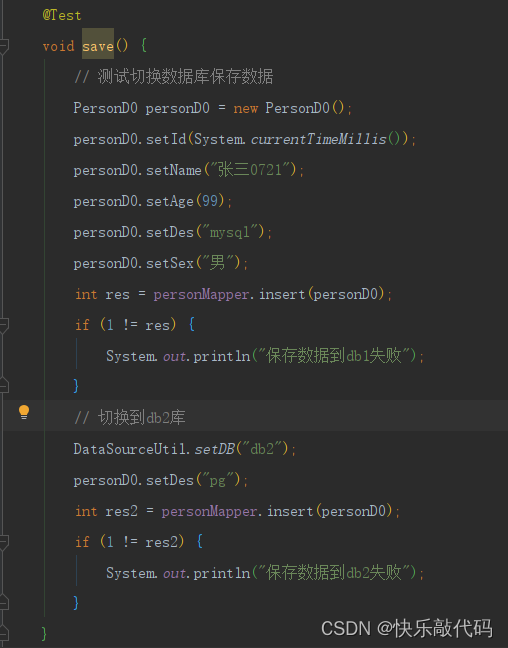Screen dimensions: 508x648
Task: Click the closing fold marker of save method
Action: tap(3, 633)
